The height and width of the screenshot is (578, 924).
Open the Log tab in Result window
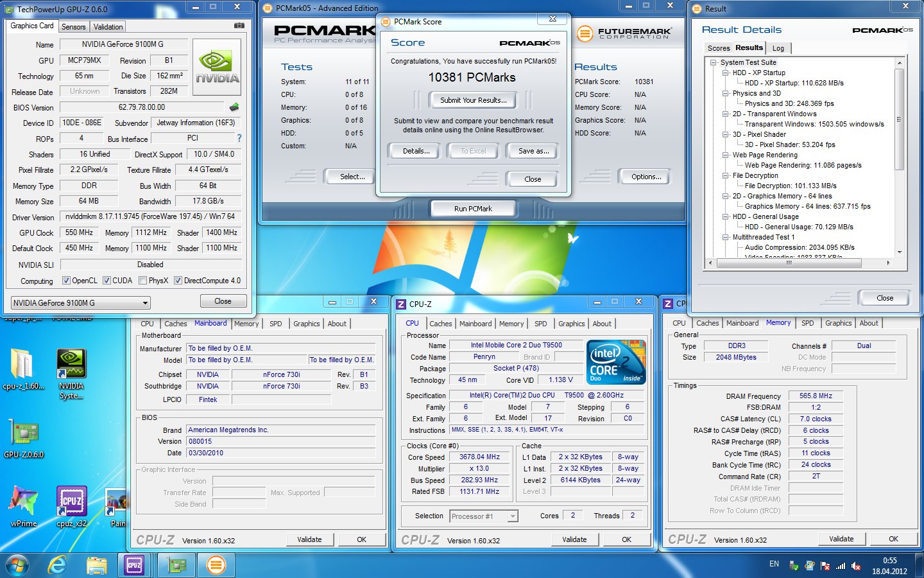click(778, 48)
